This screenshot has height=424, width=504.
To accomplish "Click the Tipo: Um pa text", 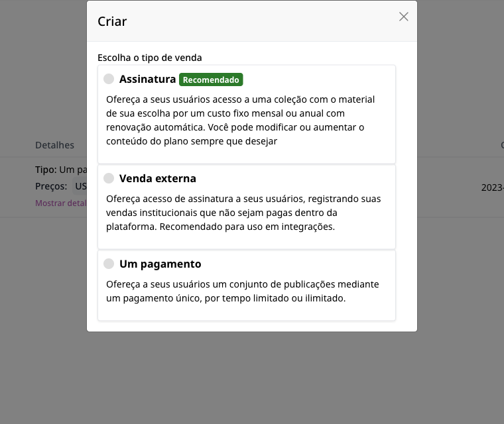I will (x=61, y=170).
